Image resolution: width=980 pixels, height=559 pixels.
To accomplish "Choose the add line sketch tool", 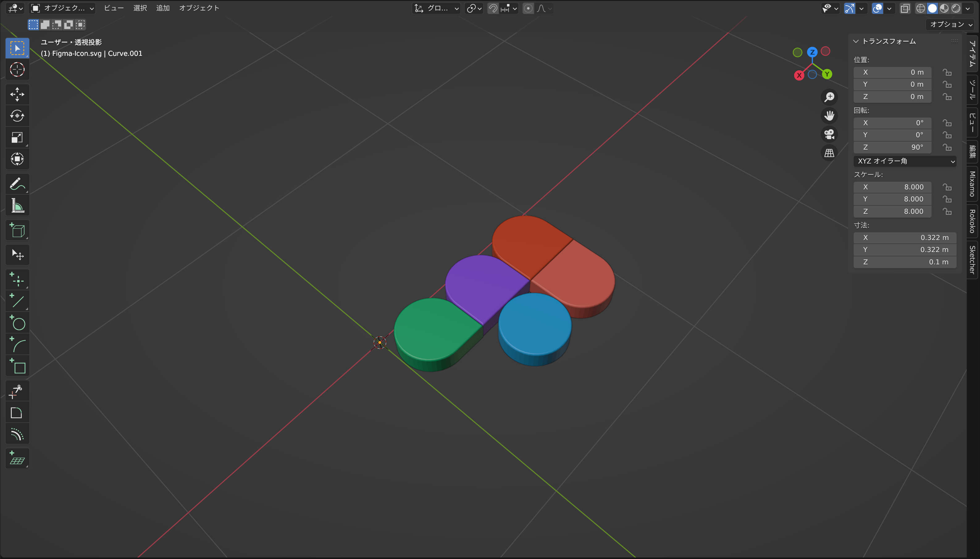I will pos(17,301).
